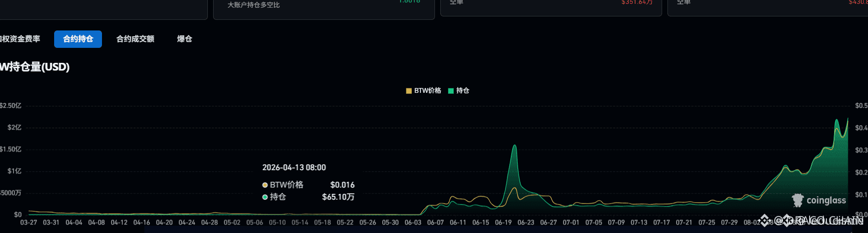Toggle the BTW价格 legend series

(423, 90)
